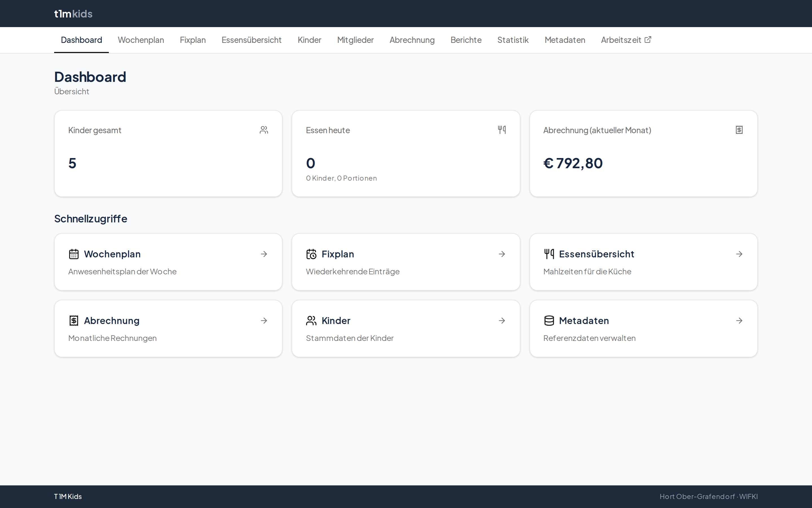
Task: Select the Kinder navigation tab
Action: click(x=309, y=40)
